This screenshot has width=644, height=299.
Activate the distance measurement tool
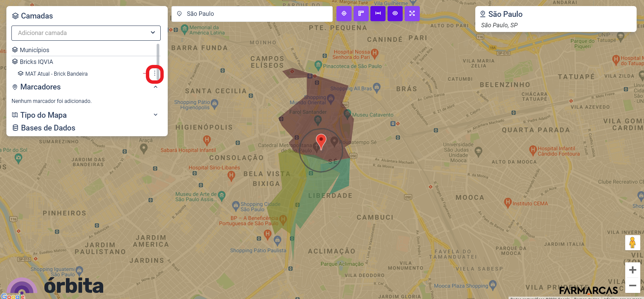click(x=378, y=13)
